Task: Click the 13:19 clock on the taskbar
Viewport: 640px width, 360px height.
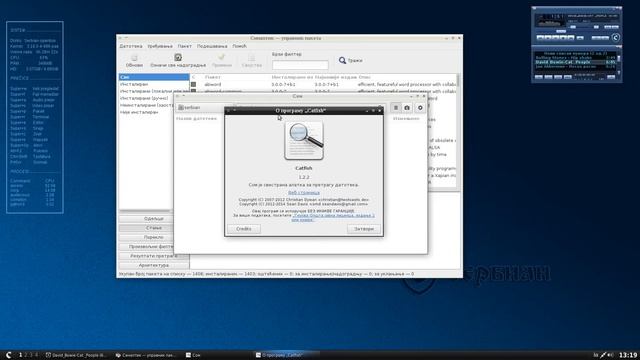Action: click(x=628, y=355)
